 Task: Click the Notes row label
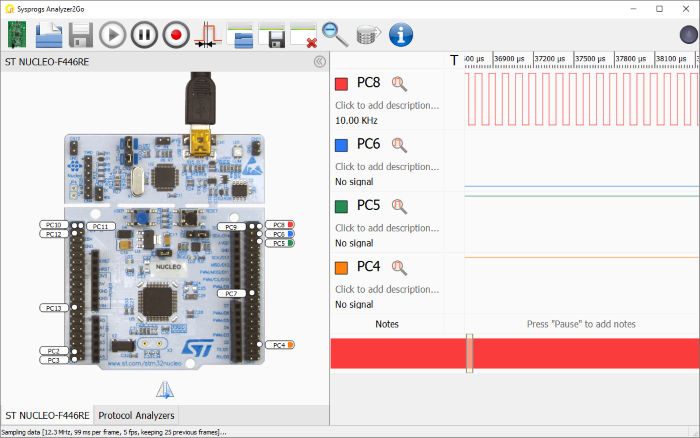point(387,324)
